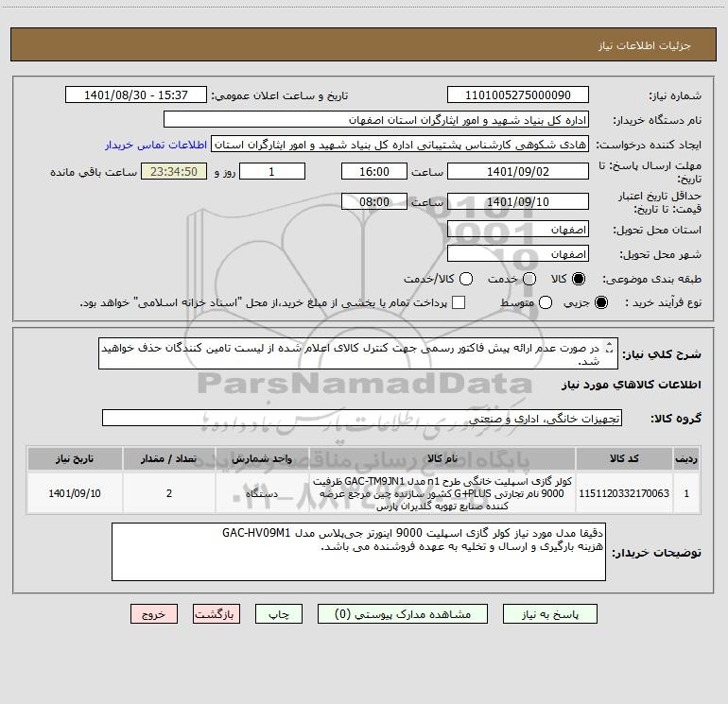Open مشاهده مدارک پیوستی (0) button
This screenshot has width=728, height=704.
[x=403, y=614]
